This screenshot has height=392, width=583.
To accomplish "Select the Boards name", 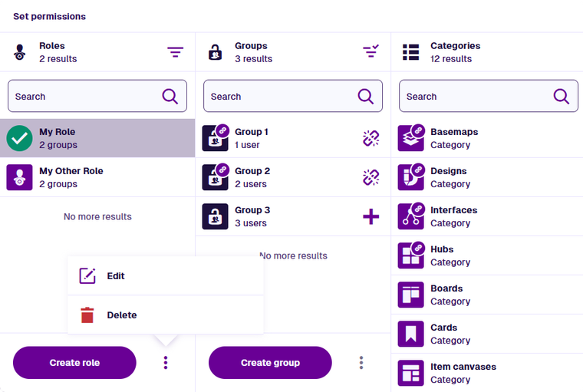I will tap(447, 288).
